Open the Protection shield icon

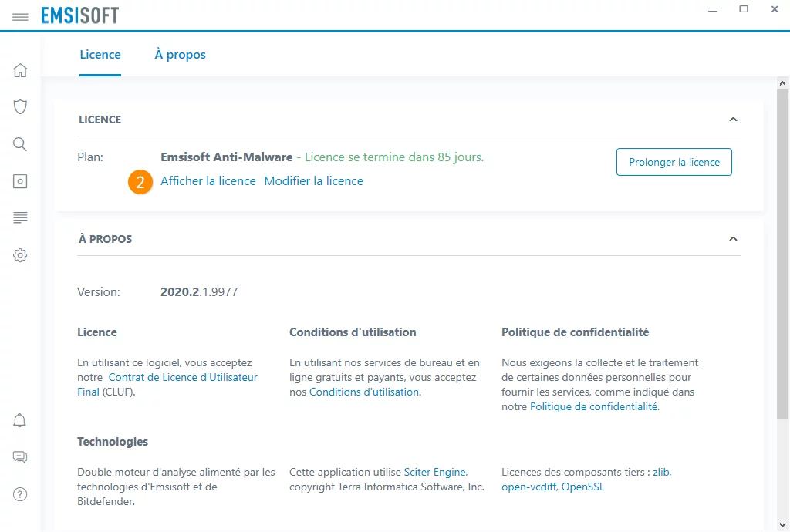(20, 106)
